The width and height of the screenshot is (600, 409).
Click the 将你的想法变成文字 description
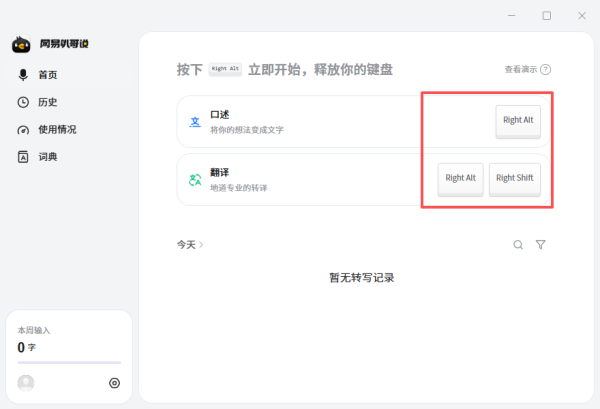click(x=247, y=130)
